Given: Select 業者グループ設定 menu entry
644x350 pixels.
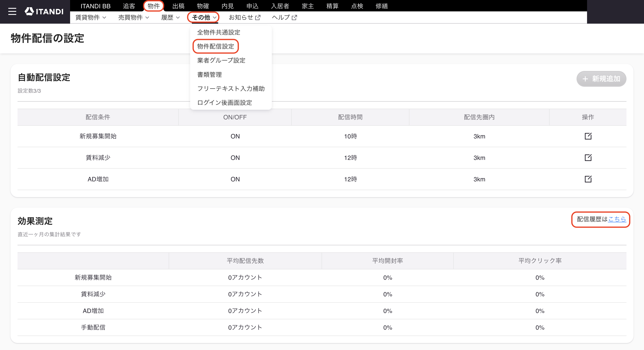Looking at the screenshot, I should point(221,60).
